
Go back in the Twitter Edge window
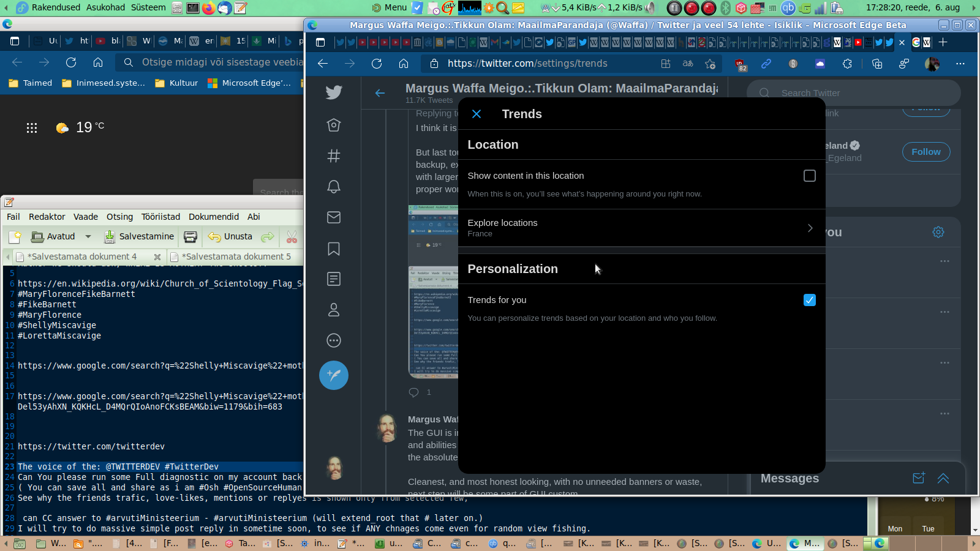point(323,64)
